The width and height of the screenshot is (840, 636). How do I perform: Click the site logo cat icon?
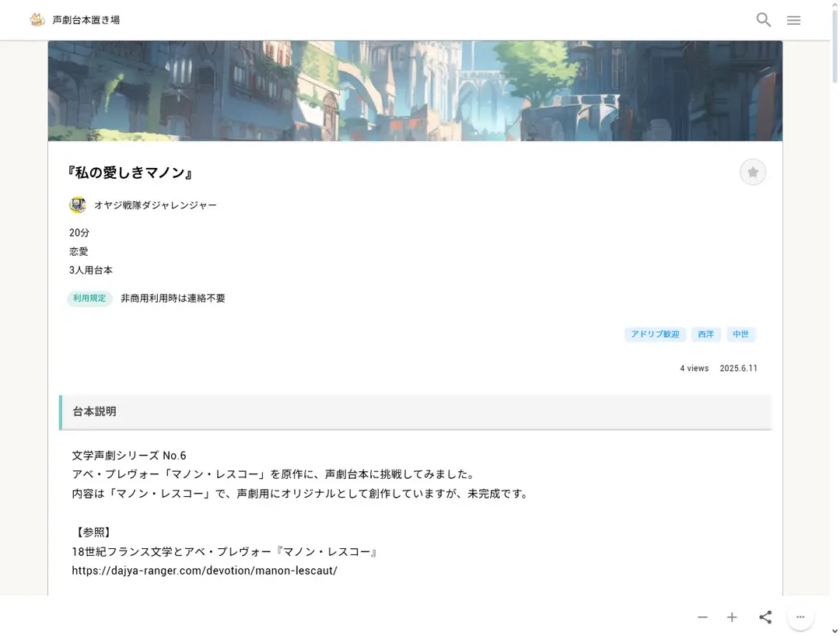[37, 19]
